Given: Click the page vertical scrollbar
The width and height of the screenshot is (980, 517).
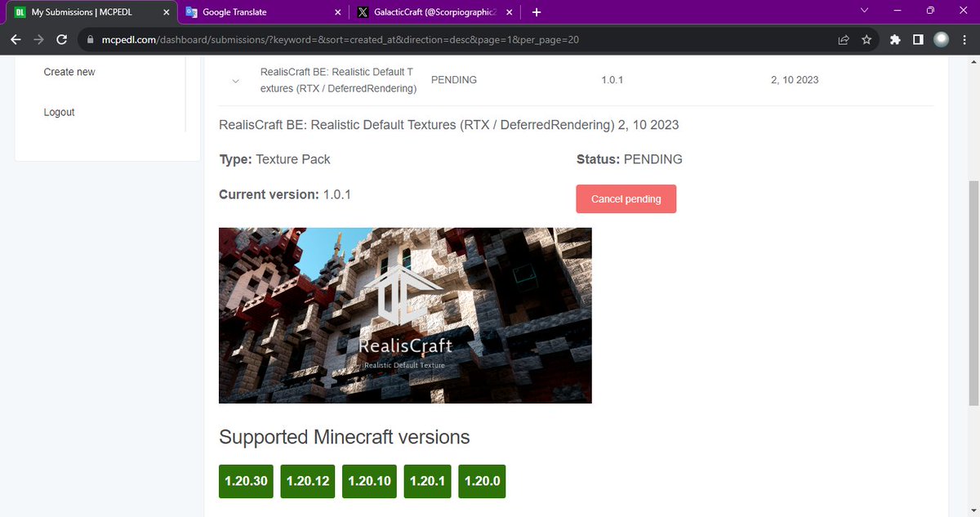Looking at the screenshot, I should click(x=973, y=292).
